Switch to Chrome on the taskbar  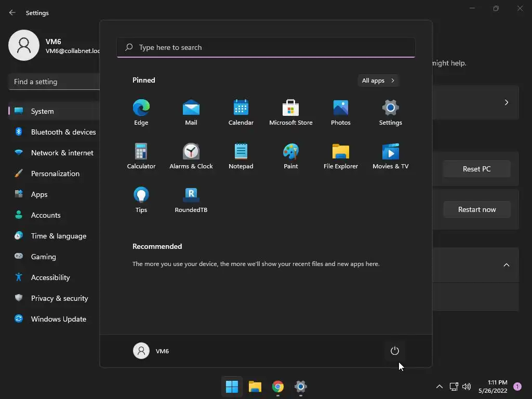click(x=278, y=387)
